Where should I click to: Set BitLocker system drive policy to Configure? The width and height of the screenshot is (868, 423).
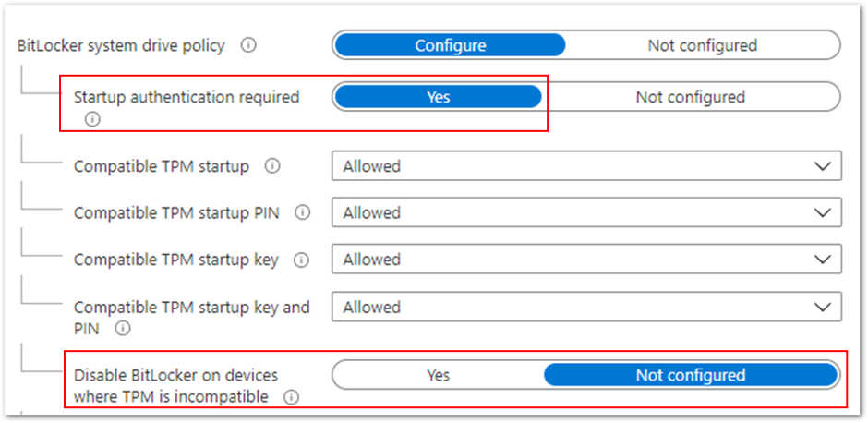pos(450,45)
